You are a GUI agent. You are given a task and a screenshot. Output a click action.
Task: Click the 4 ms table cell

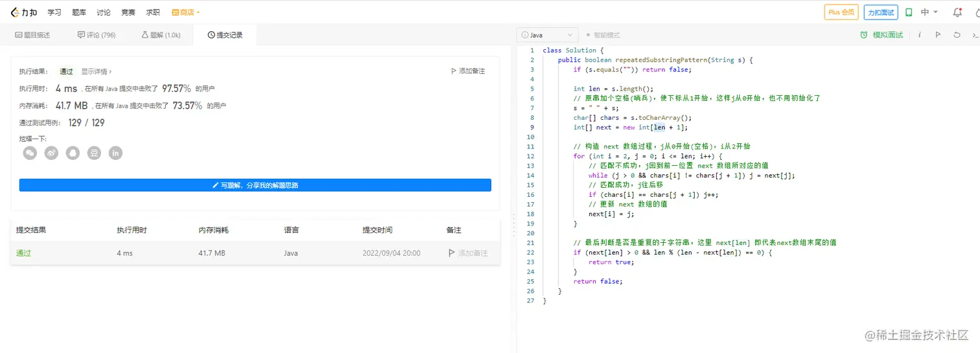click(x=124, y=253)
